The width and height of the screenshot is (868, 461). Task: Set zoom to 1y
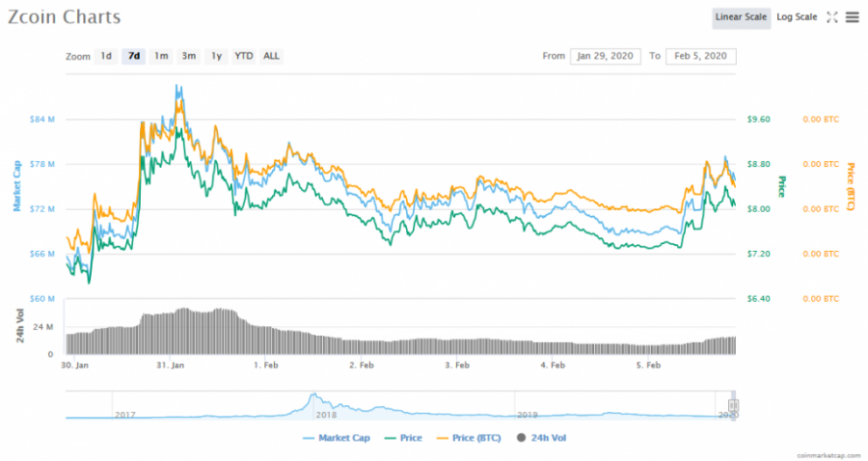(216, 56)
